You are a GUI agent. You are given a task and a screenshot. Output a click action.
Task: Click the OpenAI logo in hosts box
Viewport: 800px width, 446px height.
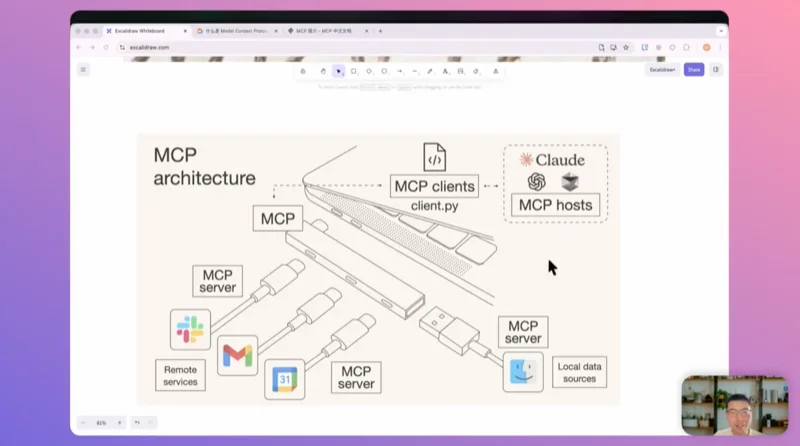536,182
